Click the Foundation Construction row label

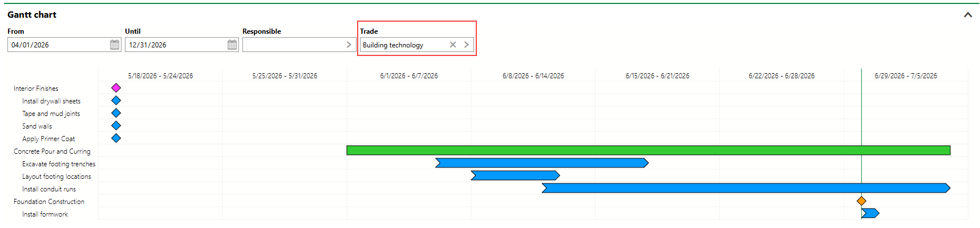(x=49, y=202)
